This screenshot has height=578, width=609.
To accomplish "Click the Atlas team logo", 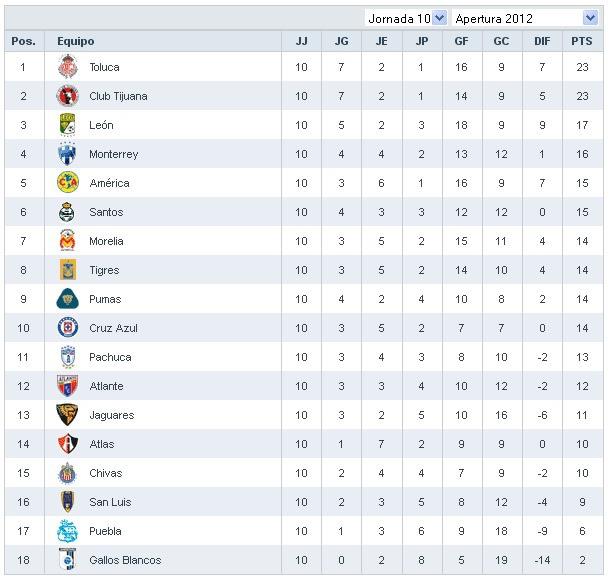I will [x=67, y=444].
